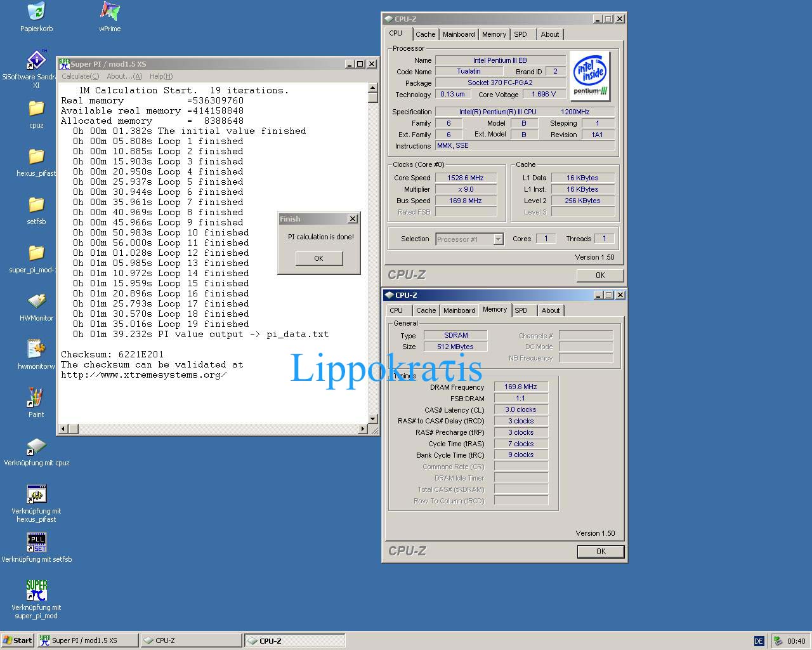Switch to Cache tab in upper CPU-Z
This screenshot has width=812, height=650.
[x=426, y=34]
